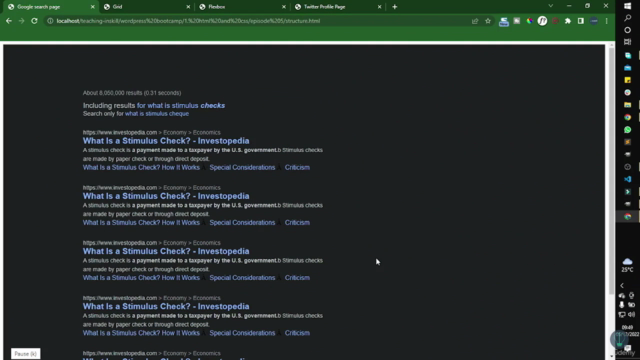This screenshot has height=360, width=640.
Task: Open Cortana circle on the taskbar
Action: click(627, 30)
